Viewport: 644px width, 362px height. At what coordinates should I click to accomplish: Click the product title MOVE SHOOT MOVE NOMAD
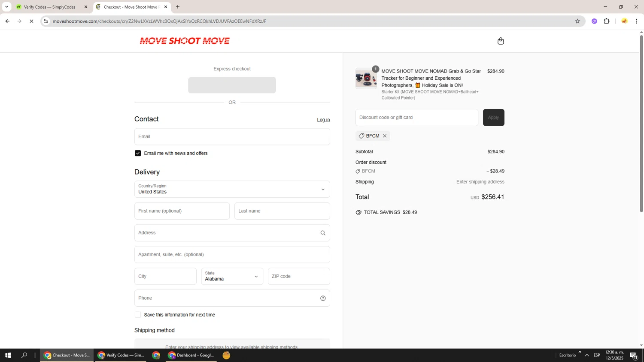click(431, 78)
